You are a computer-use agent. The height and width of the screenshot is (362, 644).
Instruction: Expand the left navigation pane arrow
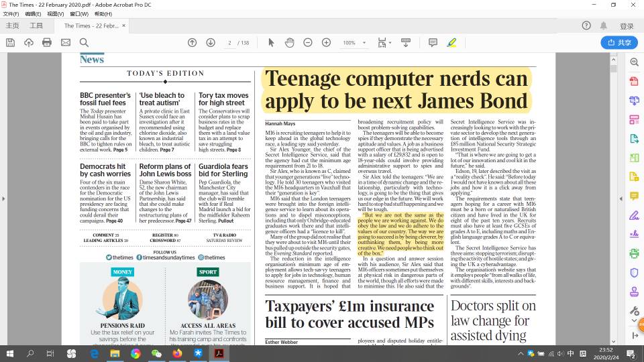coord(3,198)
